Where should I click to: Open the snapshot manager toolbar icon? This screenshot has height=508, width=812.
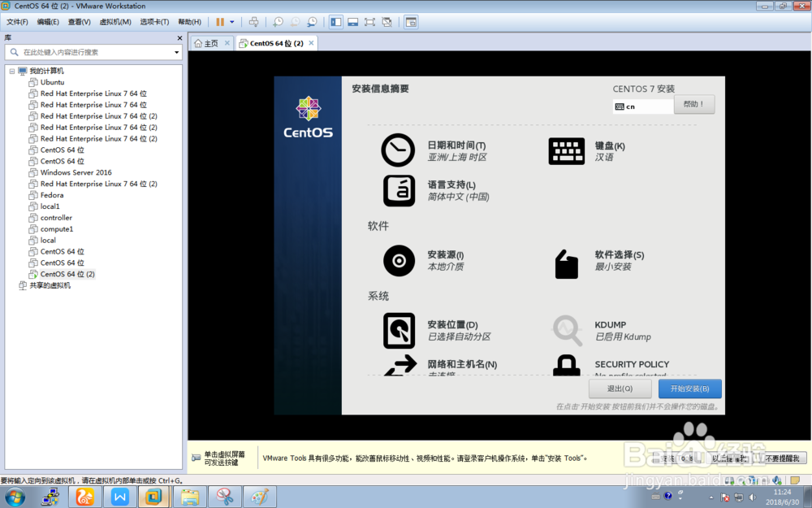312,22
